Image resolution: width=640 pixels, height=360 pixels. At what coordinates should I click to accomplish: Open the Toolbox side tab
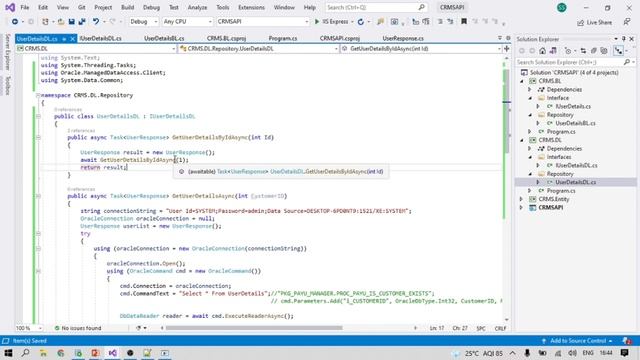(7, 85)
